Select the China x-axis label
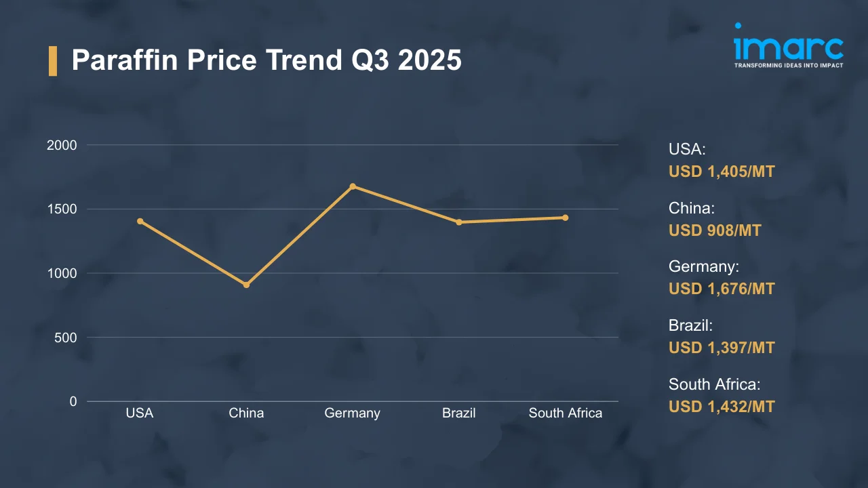This screenshot has width=868, height=488. tap(246, 413)
